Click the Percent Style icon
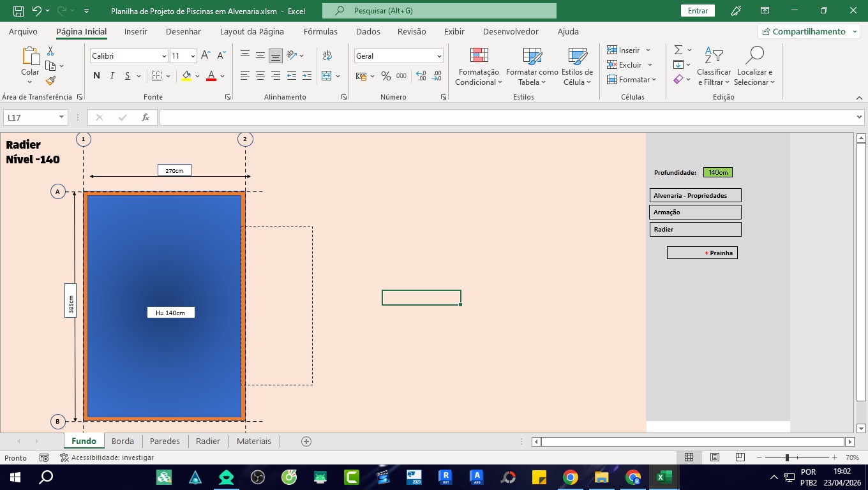Viewport: 868px width, 490px height. [x=385, y=76]
